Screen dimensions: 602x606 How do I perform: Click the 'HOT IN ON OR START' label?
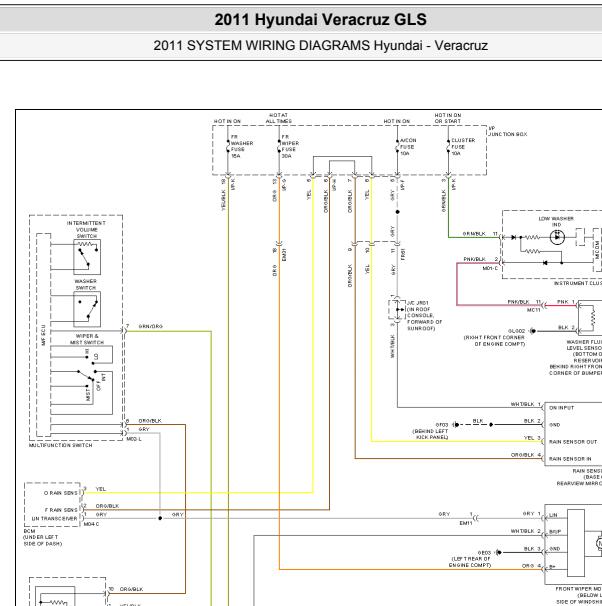(x=447, y=118)
